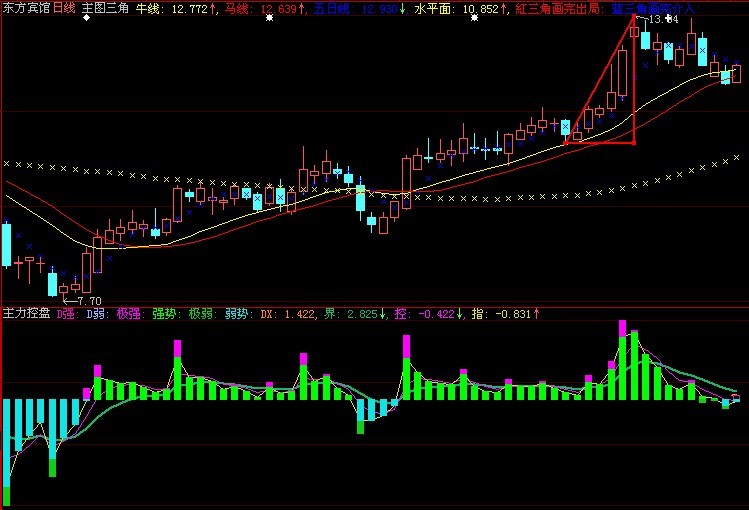Open the 主力控盘 sub-indicator name
The width and height of the screenshot is (749, 510).
click(26, 313)
